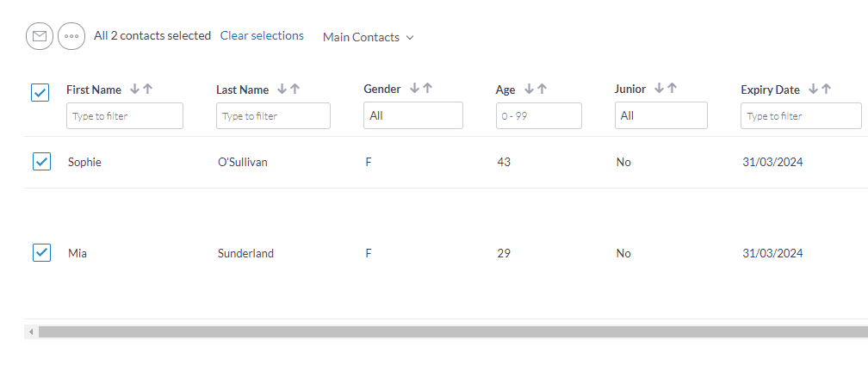868x365 pixels.
Task: Sort Gender ascending with up arrow
Action: pos(427,88)
